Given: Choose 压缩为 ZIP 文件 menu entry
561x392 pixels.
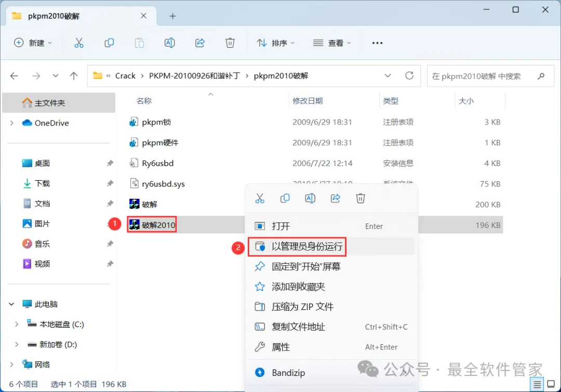Looking at the screenshot, I should (x=331, y=306).
